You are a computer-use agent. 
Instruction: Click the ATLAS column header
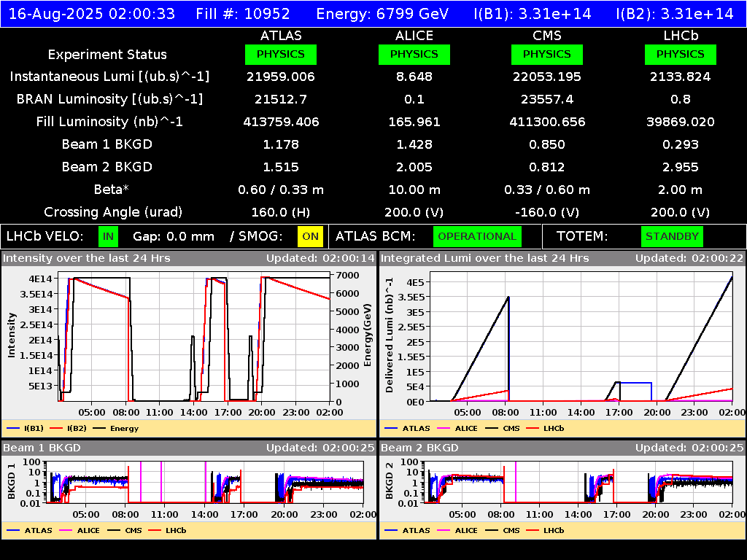click(x=281, y=36)
